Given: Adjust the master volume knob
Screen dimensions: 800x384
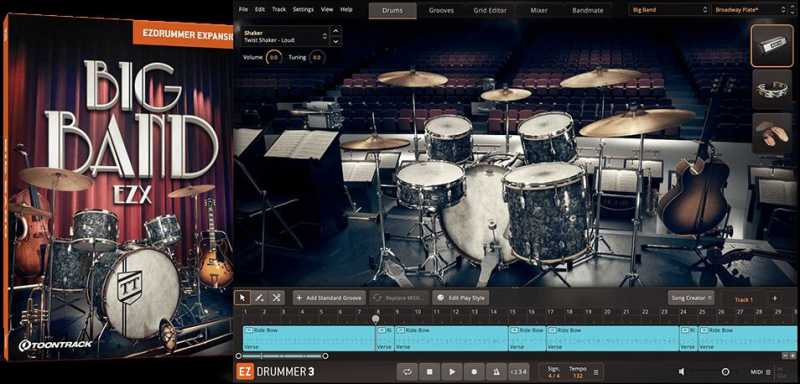Looking at the screenshot, I should (725, 372).
